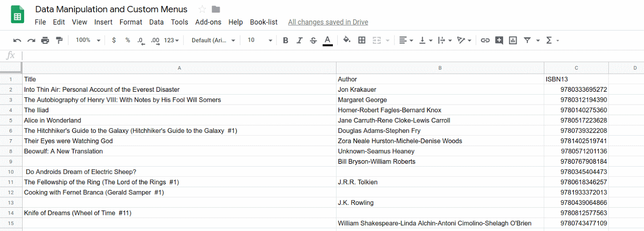
Task: Click All changes saved in Drive link
Action: click(x=328, y=22)
